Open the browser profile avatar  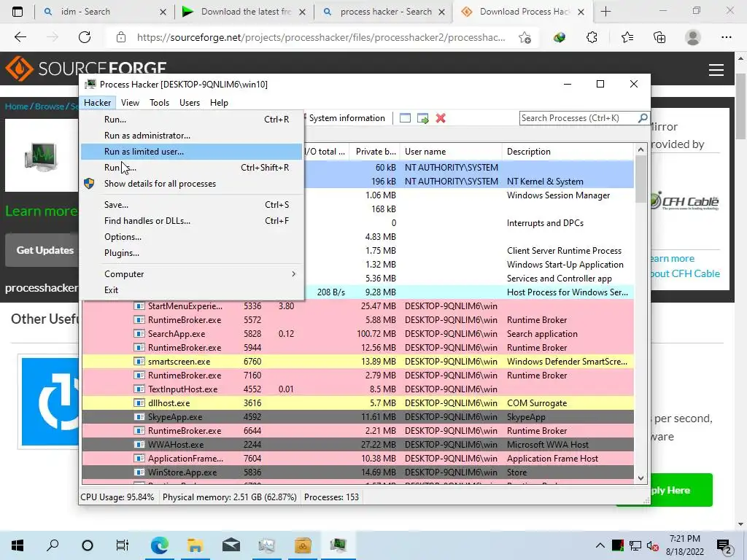693,37
